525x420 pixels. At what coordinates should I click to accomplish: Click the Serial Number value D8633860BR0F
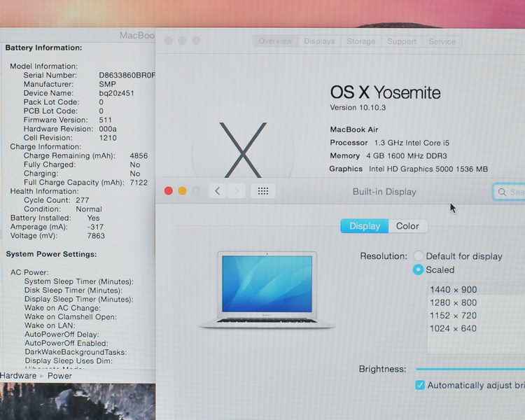click(127, 75)
